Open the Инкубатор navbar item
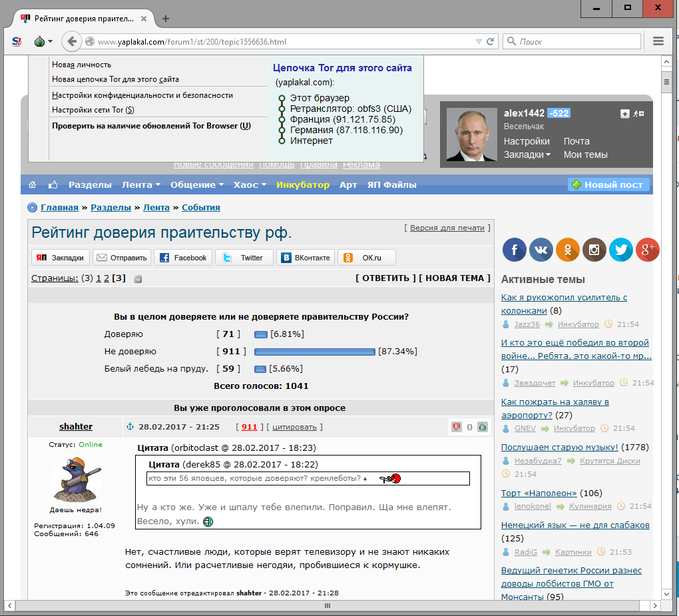This screenshot has width=679, height=616. pos(303,185)
